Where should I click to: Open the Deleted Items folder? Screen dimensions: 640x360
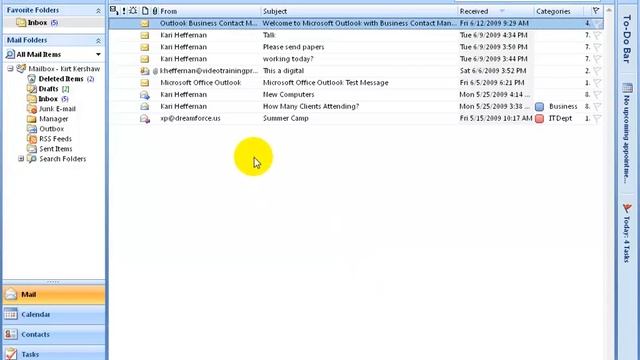61,79
